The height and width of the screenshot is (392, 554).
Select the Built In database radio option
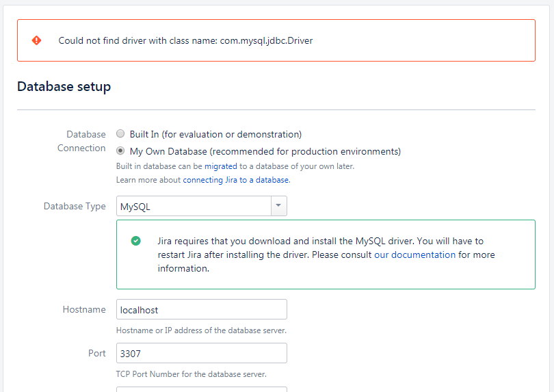click(x=120, y=133)
